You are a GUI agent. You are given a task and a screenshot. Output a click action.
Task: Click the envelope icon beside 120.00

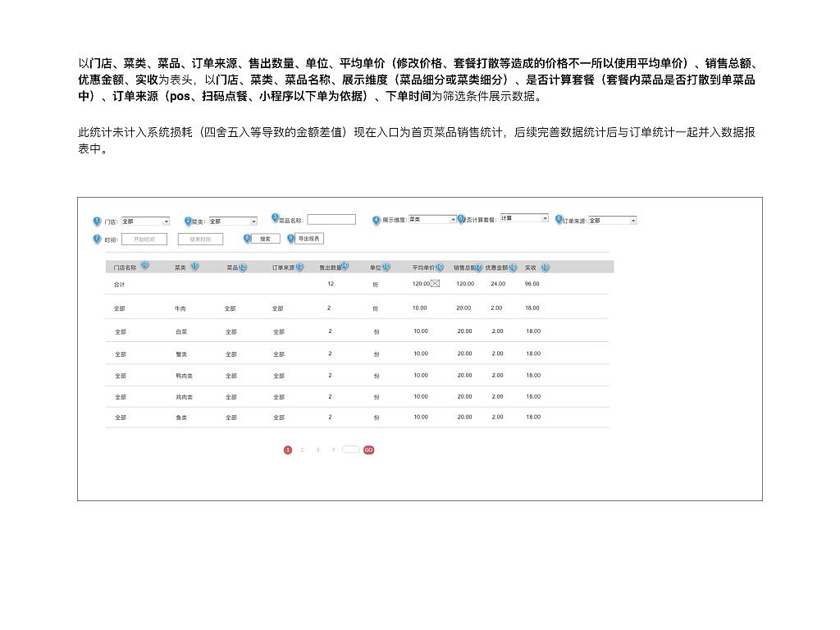pos(435,283)
